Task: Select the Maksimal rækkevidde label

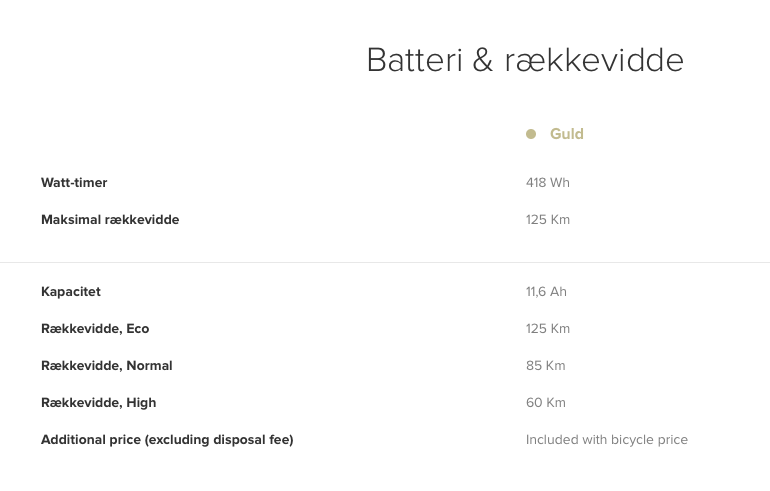Action: click(110, 220)
